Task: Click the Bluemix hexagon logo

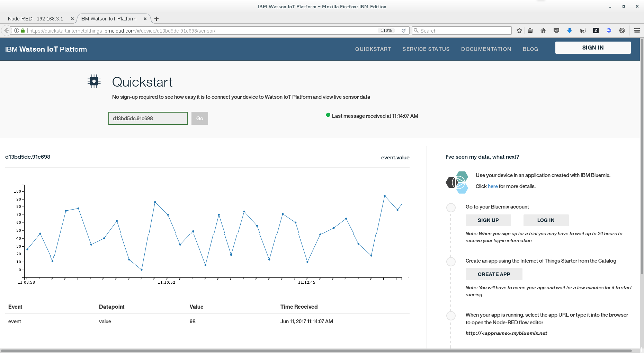Action: (457, 182)
